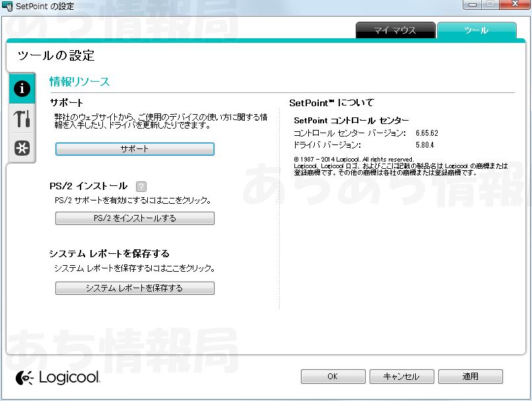Open the information resources sidebar icon
Image resolution: width=532 pixels, height=401 pixels.
tap(22, 88)
